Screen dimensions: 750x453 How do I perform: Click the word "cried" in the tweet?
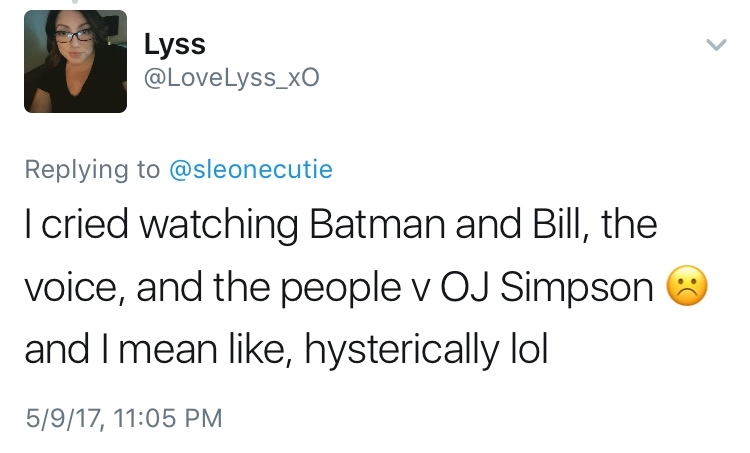(87, 226)
